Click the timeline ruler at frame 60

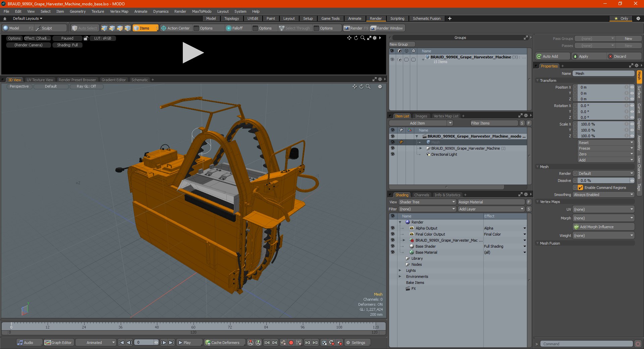pos(193,326)
